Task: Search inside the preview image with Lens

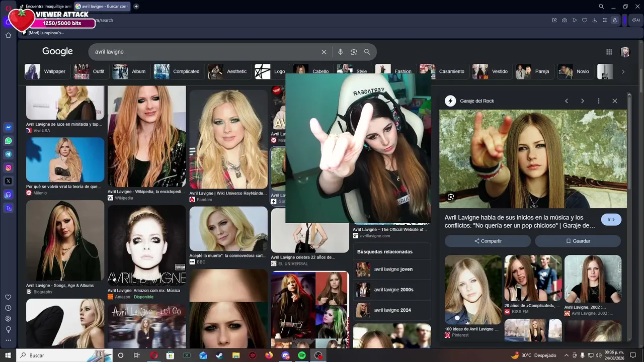Action: point(451,197)
